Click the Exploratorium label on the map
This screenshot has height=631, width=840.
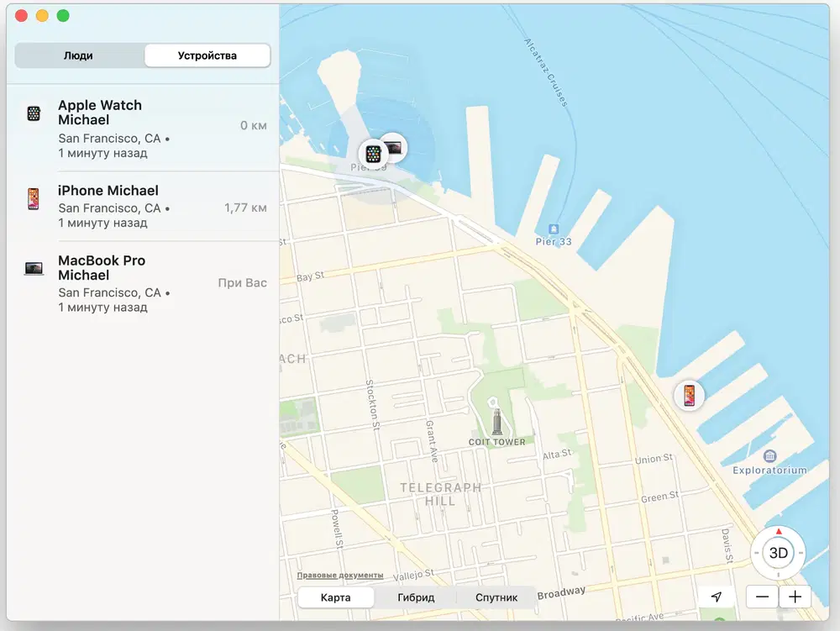(769, 471)
